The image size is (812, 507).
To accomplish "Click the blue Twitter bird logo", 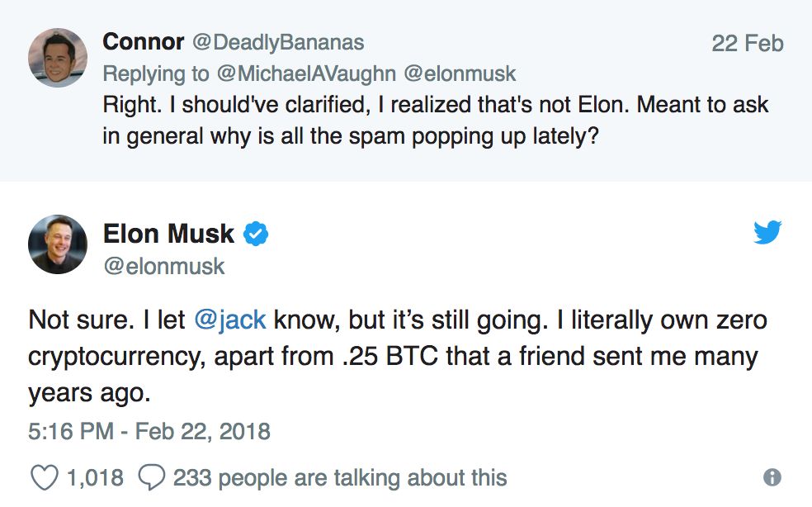I will (767, 233).
